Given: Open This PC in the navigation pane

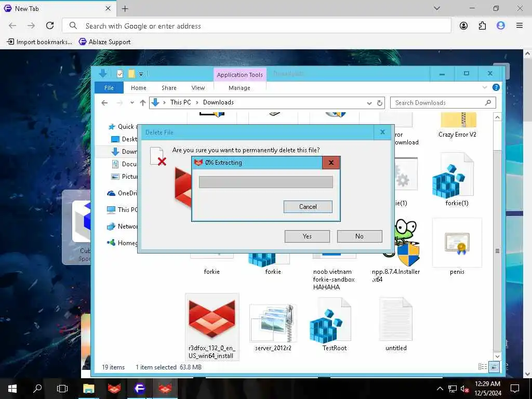Looking at the screenshot, I should point(122,210).
